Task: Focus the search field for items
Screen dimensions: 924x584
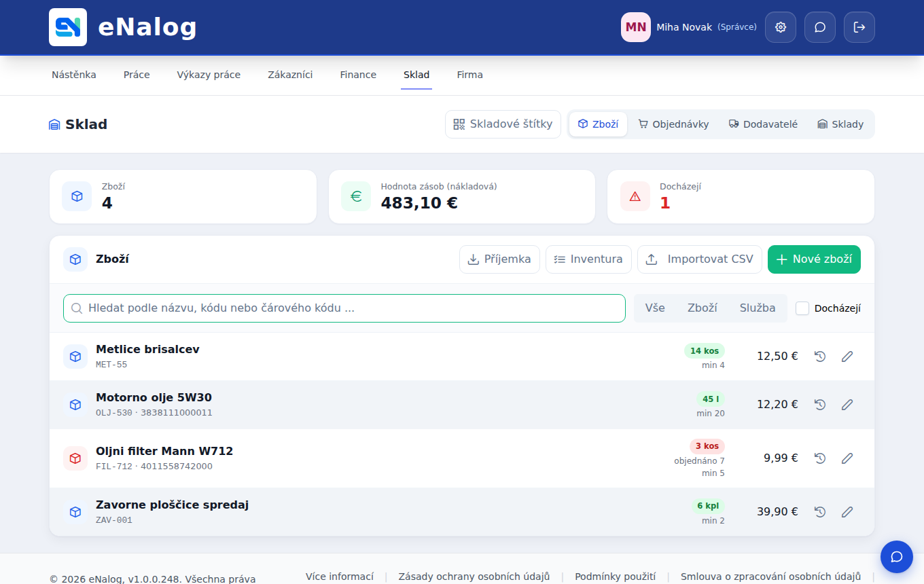Action: point(344,308)
